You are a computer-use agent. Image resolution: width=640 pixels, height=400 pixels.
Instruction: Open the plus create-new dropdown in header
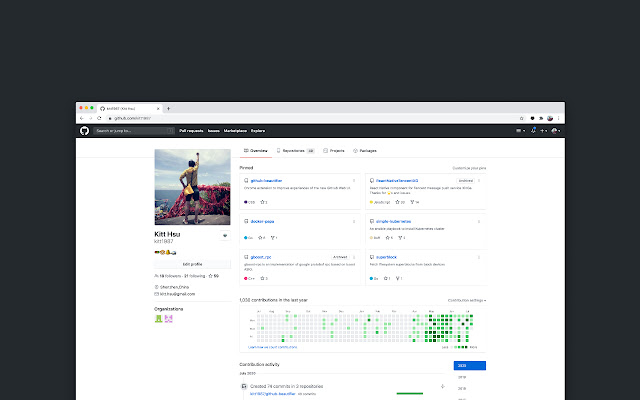[x=544, y=131]
